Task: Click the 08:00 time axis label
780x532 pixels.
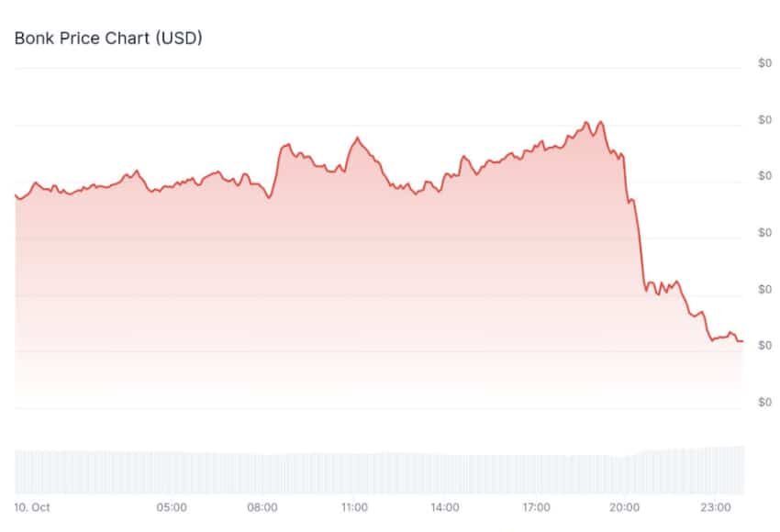Action: [262, 507]
